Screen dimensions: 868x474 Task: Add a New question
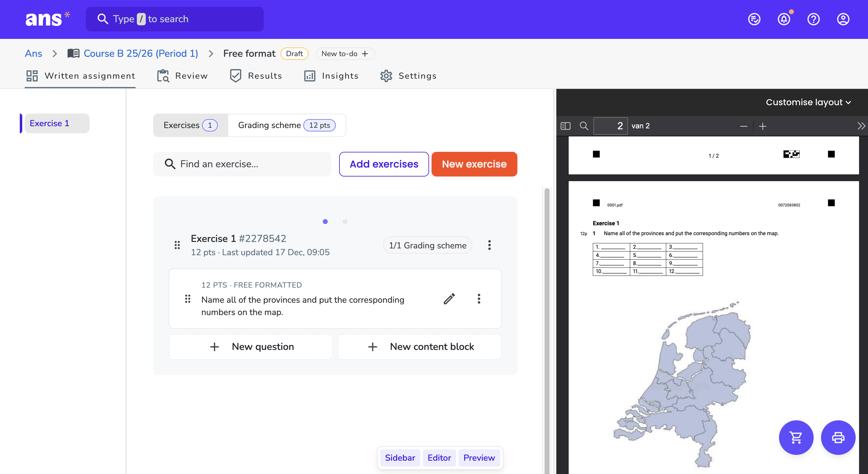[x=251, y=347]
